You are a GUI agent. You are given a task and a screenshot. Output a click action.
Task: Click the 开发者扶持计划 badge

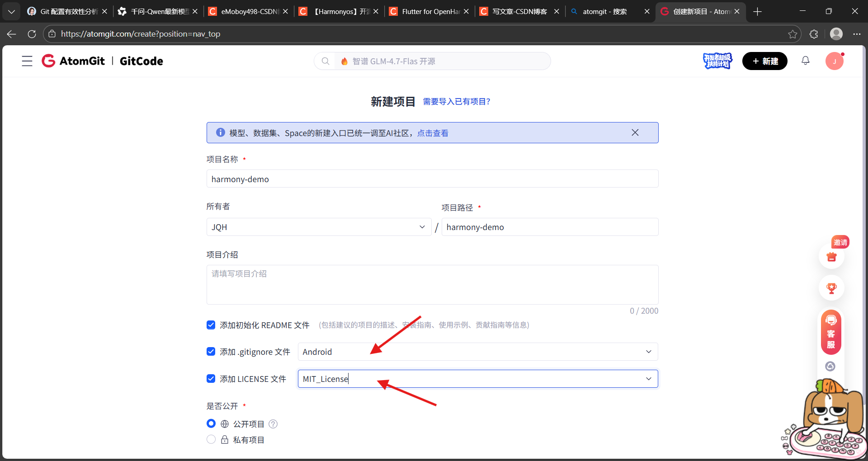point(717,61)
